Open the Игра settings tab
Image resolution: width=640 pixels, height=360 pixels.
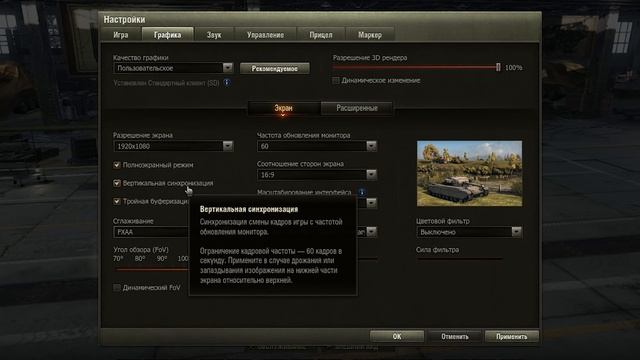click(x=121, y=35)
